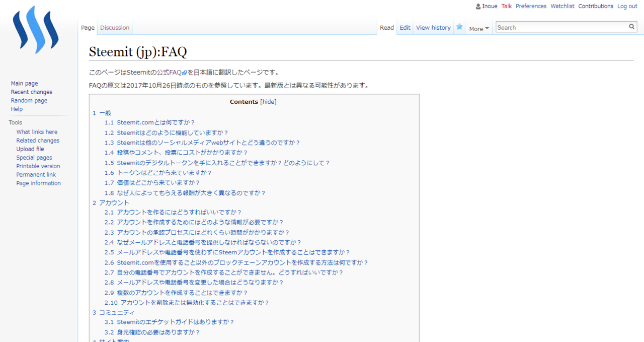Click the magnifying glass search icon
This screenshot has width=644, height=342.
pos(632,27)
